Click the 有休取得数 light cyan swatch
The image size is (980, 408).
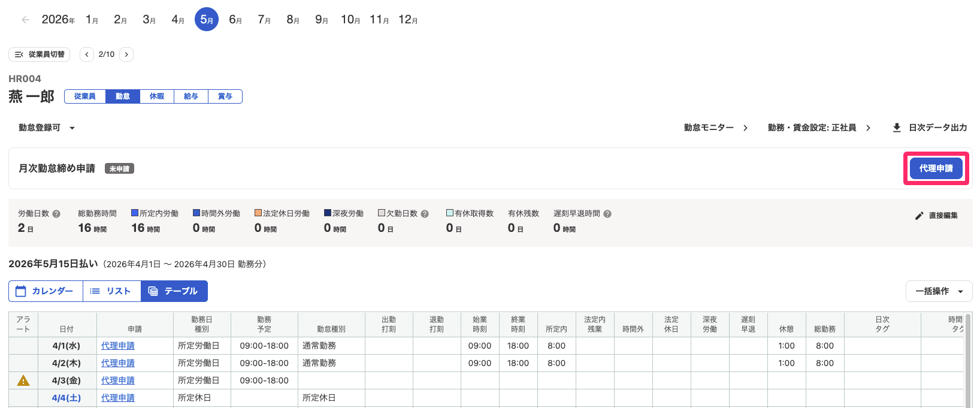coord(450,213)
